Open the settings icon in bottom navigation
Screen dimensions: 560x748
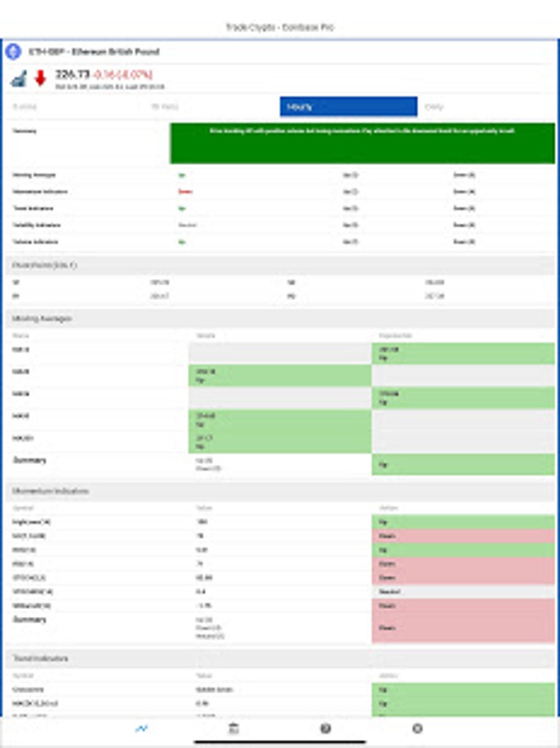(417, 728)
